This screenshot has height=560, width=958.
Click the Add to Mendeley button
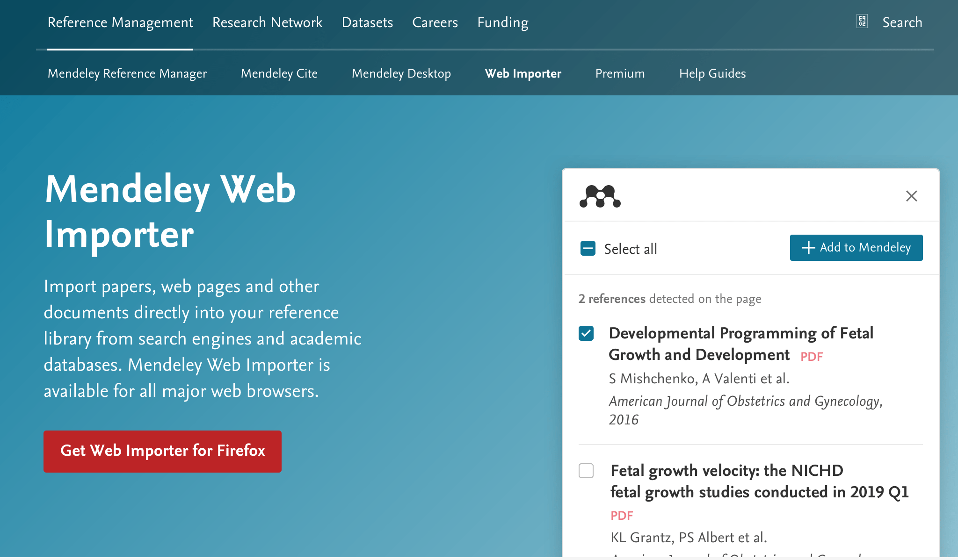click(856, 248)
